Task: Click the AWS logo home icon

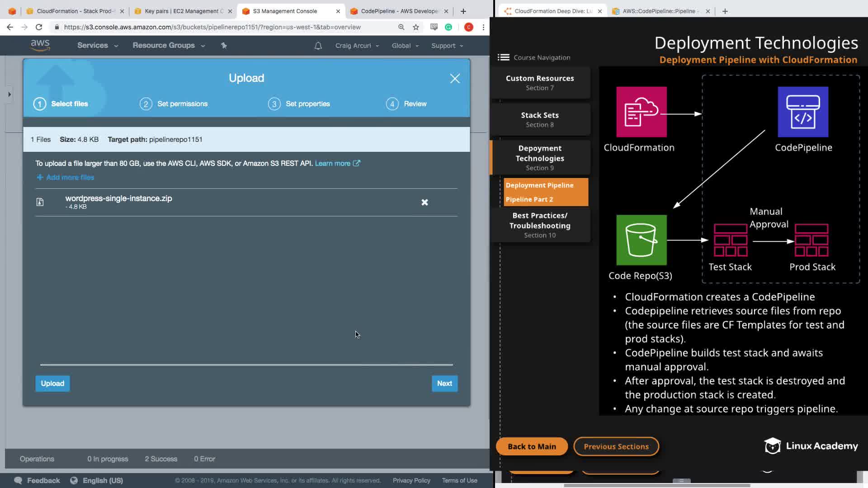Action: pos(40,45)
